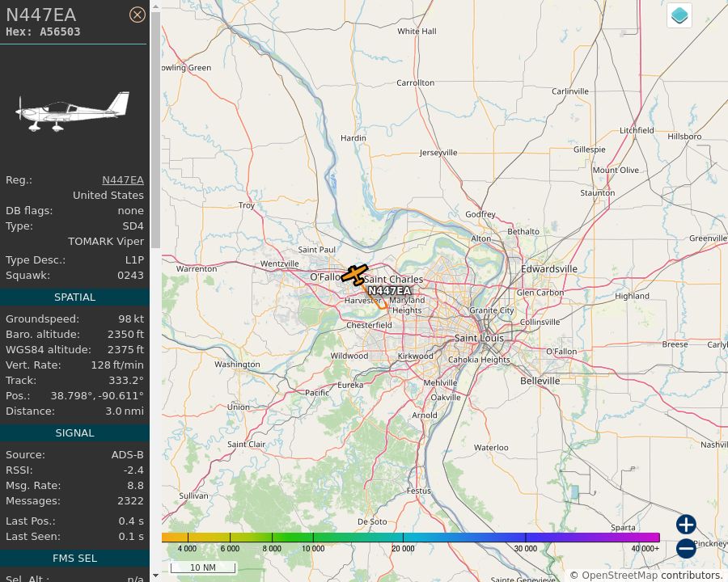Screen dimensions: 728x582
Task: Zoom in with the plus button
Action: tap(686, 525)
